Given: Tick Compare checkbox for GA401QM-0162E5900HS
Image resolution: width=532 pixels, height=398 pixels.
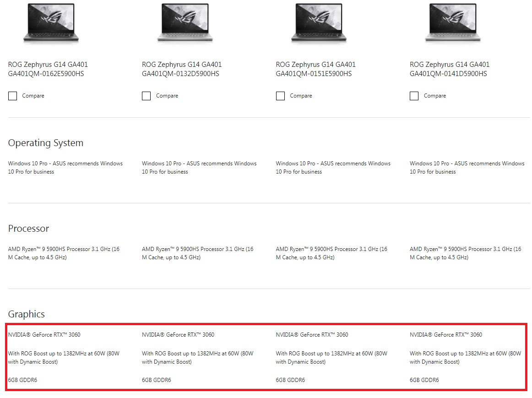Looking at the screenshot, I should coord(12,96).
